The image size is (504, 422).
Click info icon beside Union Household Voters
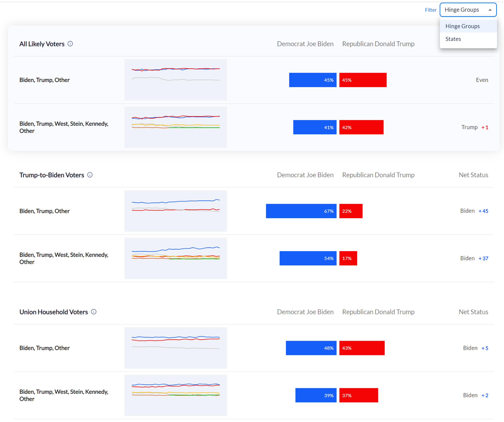(x=94, y=312)
